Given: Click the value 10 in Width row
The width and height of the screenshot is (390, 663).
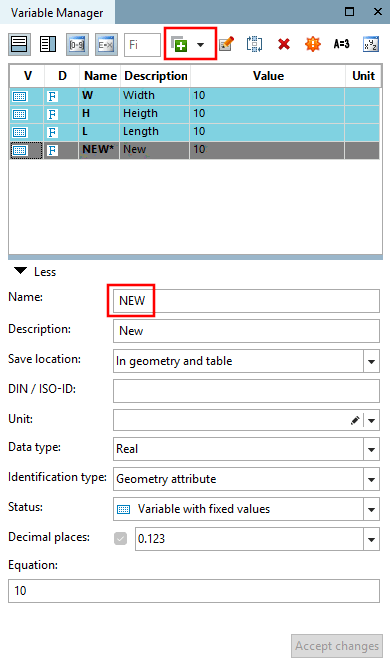Looking at the screenshot, I should coord(267,96).
